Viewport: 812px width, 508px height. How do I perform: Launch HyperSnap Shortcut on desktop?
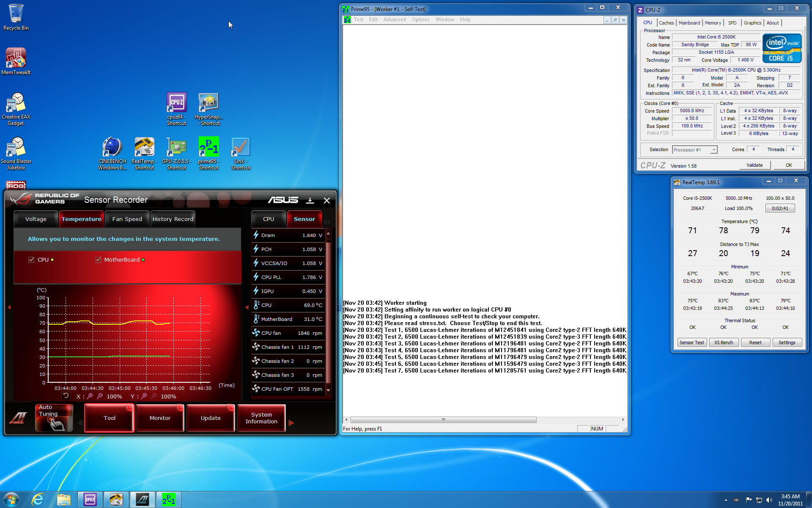(208, 109)
